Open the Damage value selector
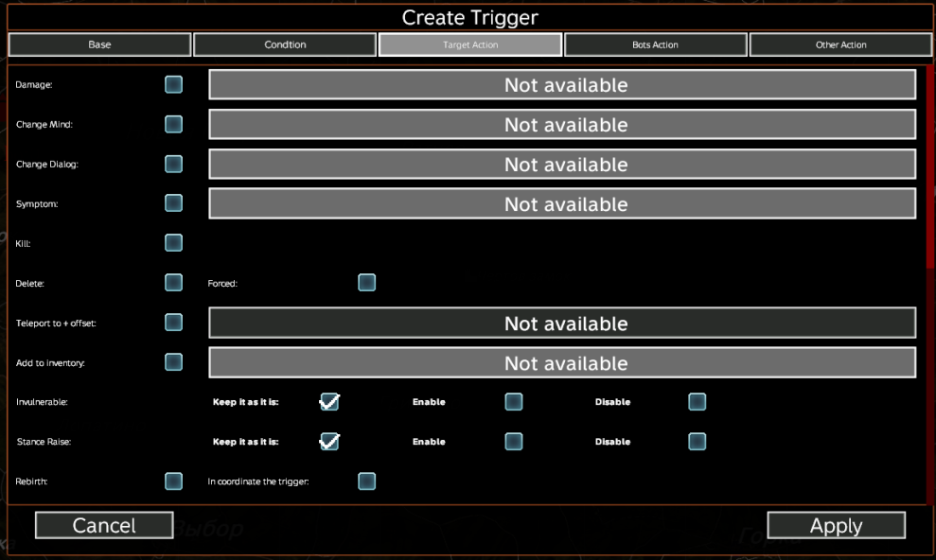The height and width of the screenshot is (560, 936). [562, 85]
